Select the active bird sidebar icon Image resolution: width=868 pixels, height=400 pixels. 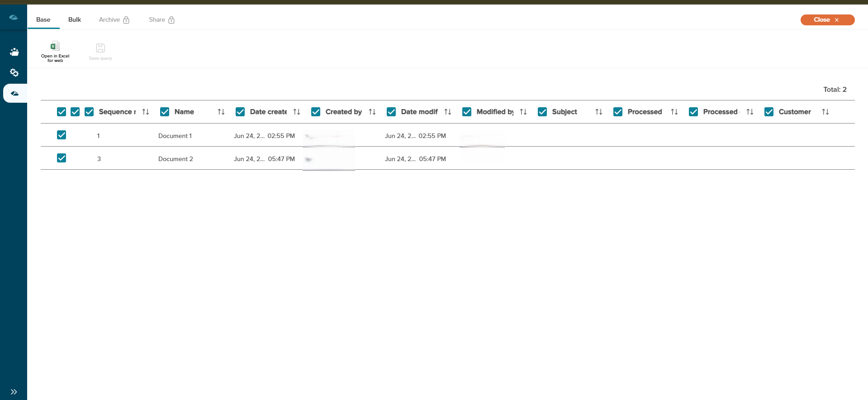pos(14,93)
